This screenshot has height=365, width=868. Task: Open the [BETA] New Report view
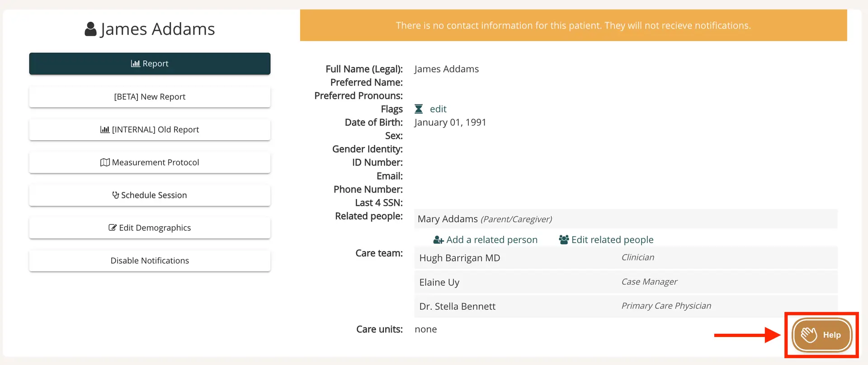click(150, 96)
